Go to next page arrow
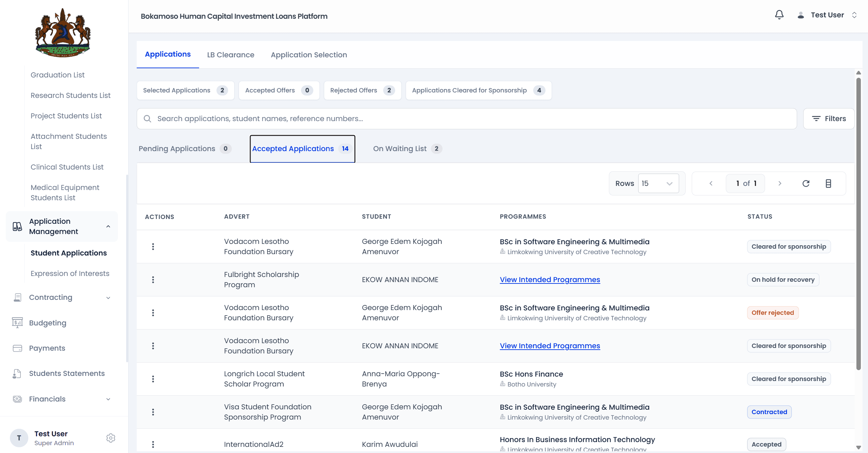This screenshot has width=868, height=453. point(780,184)
